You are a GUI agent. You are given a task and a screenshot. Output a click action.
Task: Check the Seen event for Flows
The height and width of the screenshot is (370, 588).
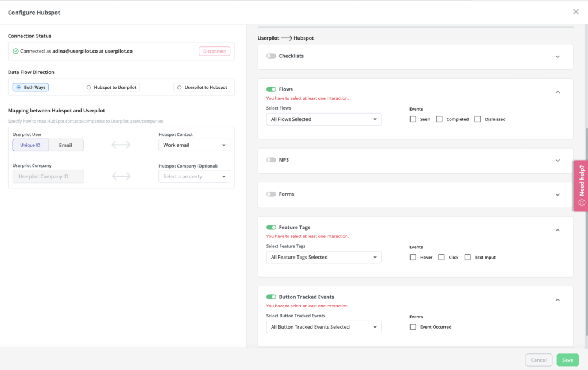pyautogui.click(x=413, y=119)
